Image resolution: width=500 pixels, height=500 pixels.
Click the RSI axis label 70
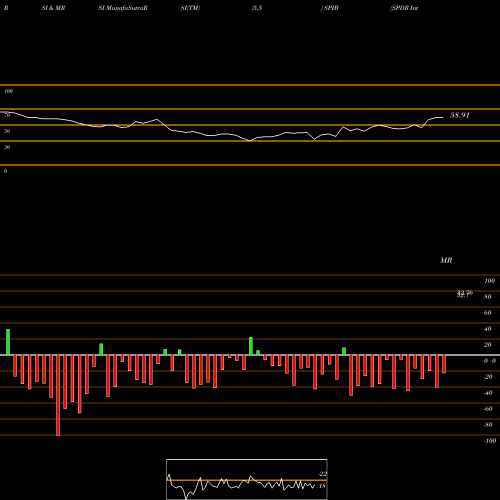tap(7, 115)
